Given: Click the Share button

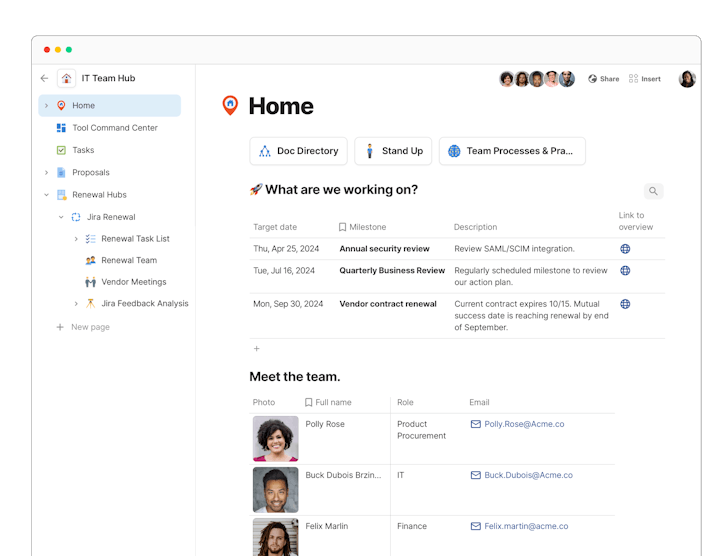Looking at the screenshot, I should point(604,79).
